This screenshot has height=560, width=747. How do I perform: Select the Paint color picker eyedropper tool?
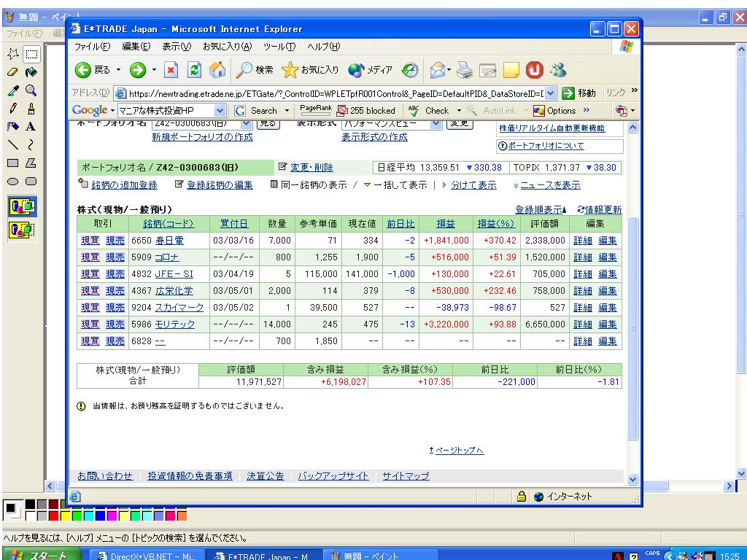point(13,90)
